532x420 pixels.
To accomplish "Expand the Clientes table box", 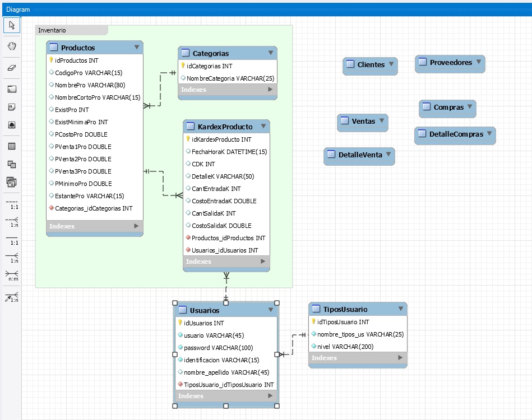I will [391, 64].
